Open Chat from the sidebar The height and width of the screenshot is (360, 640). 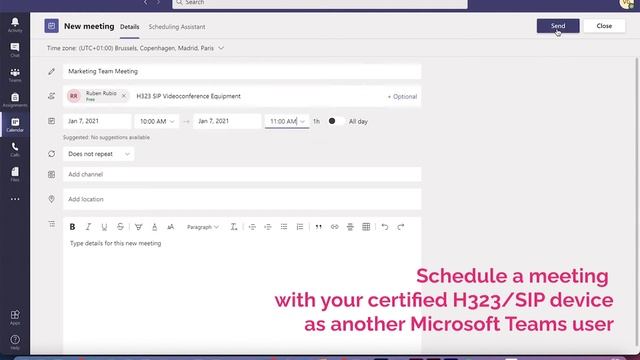[15, 50]
